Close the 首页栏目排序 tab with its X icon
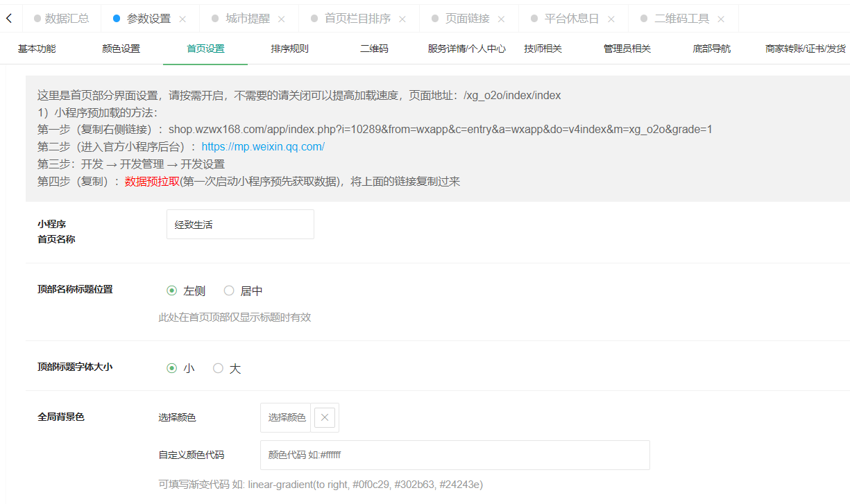 [402, 19]
